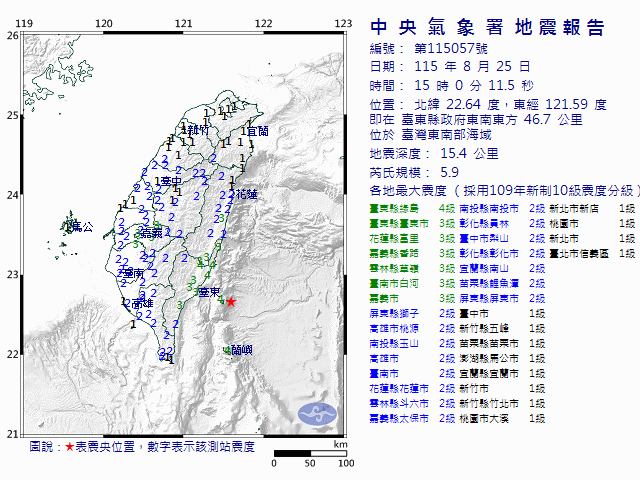Click list entry 臺中市梨山 2級
This screenshot has width=640, height=480.
[x=502, y=238]
